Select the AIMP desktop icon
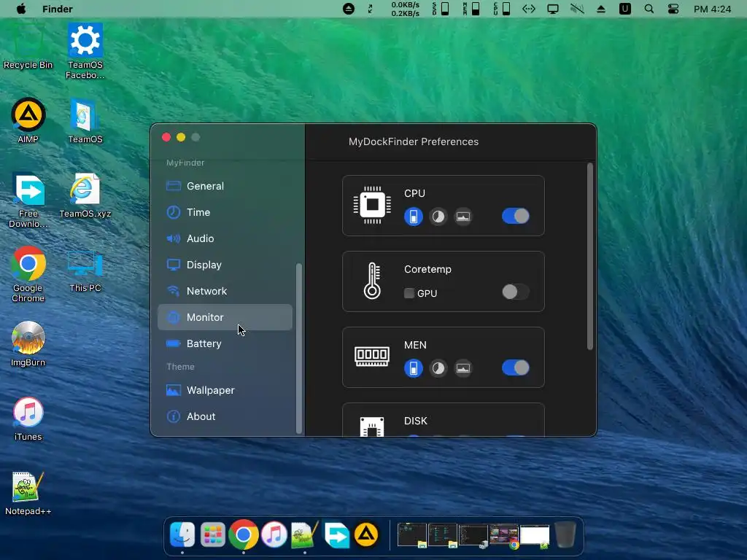The image size is (747, 560). tap(28, 121)
